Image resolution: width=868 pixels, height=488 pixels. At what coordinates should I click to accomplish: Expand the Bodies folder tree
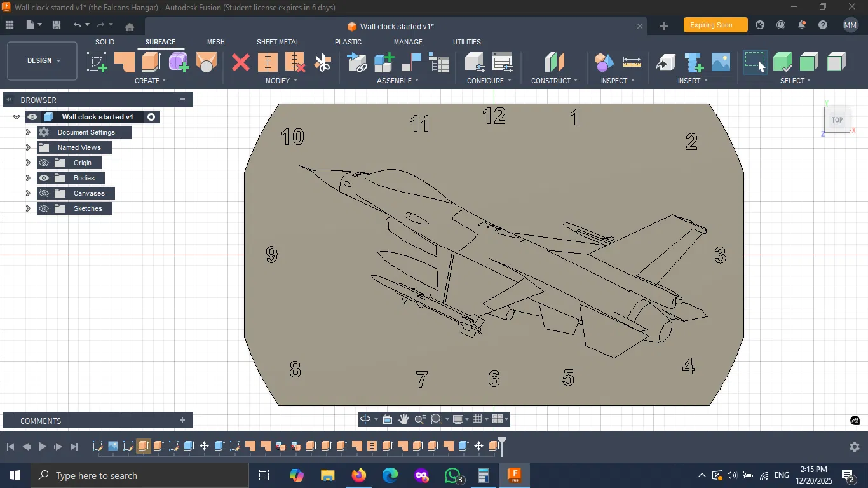(28, 178)
